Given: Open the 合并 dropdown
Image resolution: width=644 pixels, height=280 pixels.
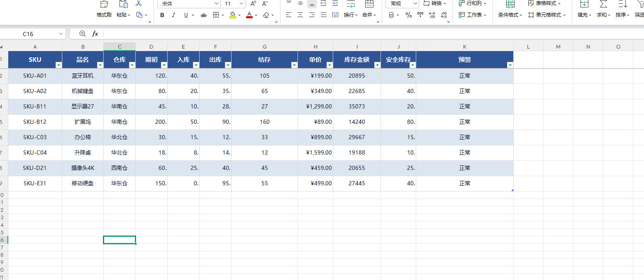Looking at the screenshot, I should point(375,15).
